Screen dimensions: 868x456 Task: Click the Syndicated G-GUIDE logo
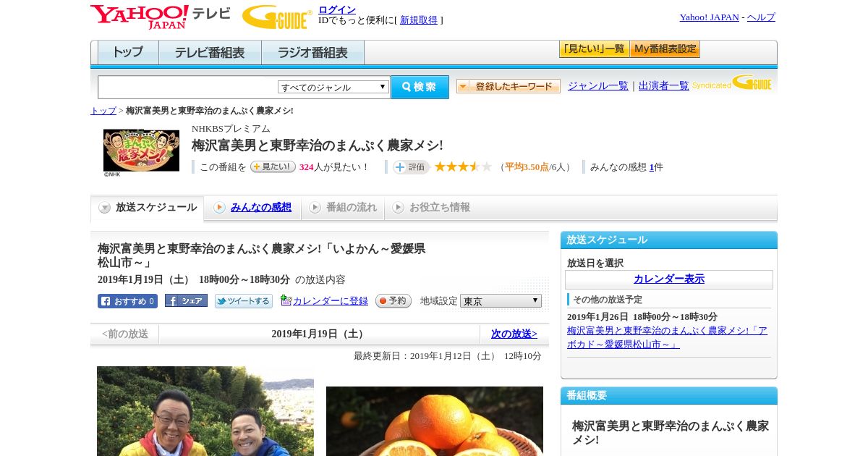point(732,83)
